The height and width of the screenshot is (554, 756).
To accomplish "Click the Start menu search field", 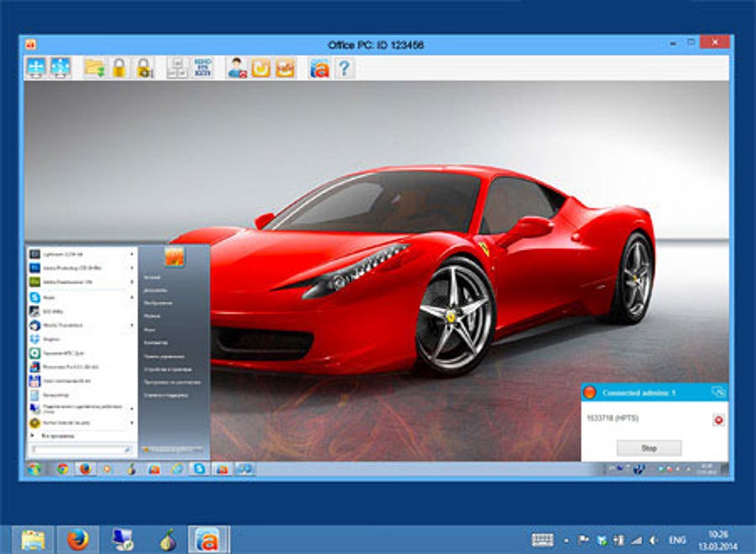I will click(x=82, y=450).
